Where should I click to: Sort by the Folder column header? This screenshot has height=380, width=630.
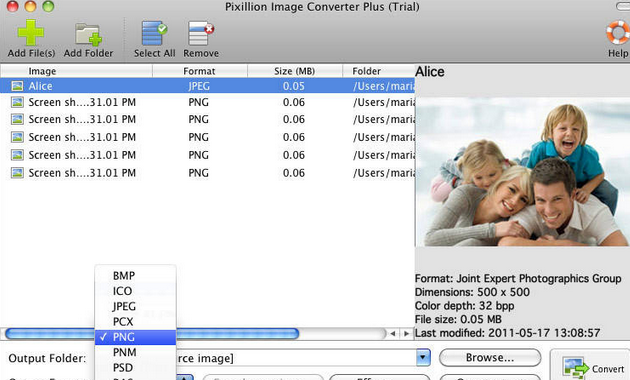(x=378, y=71)
